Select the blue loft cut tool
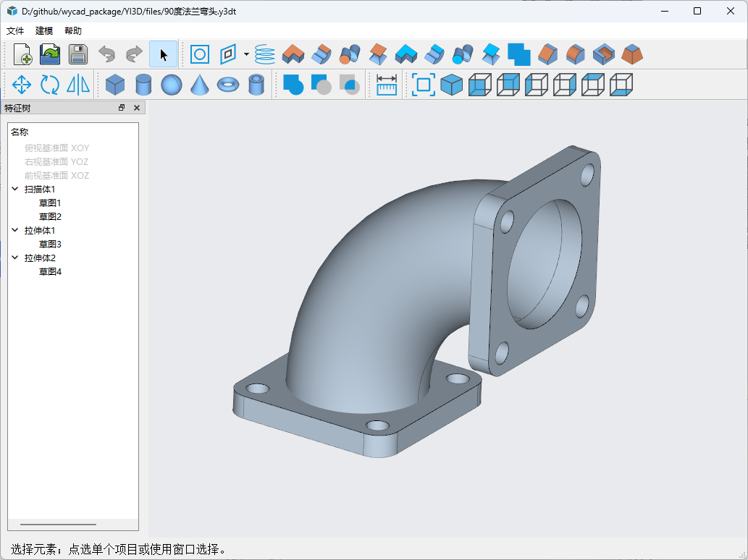This screenshot has height=560, width=748. point(491,54)
